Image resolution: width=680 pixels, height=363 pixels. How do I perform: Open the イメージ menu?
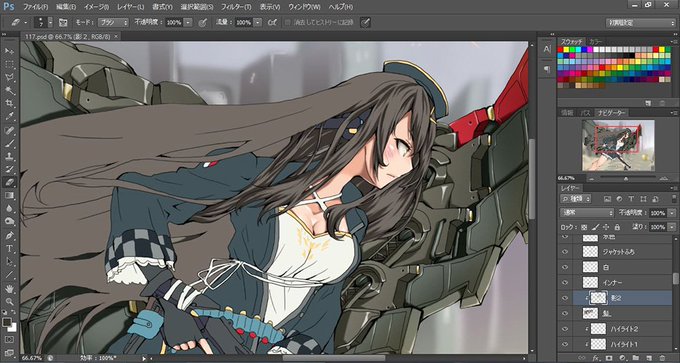[x=96, y=7]
